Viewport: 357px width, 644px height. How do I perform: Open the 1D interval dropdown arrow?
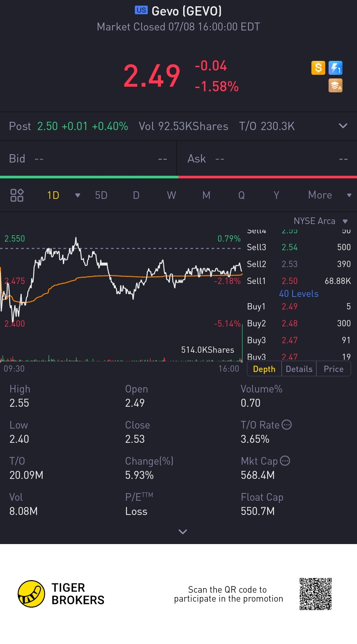(78, 195)
